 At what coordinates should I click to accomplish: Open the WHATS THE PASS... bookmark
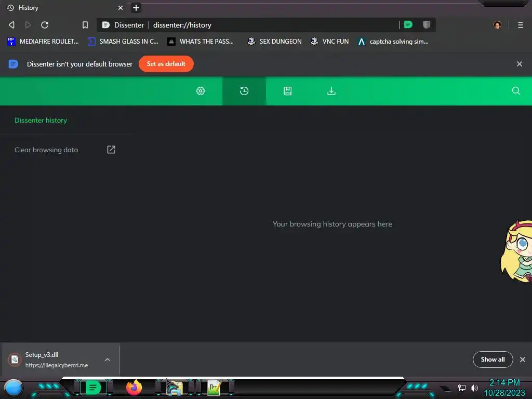tap(201, 42)
